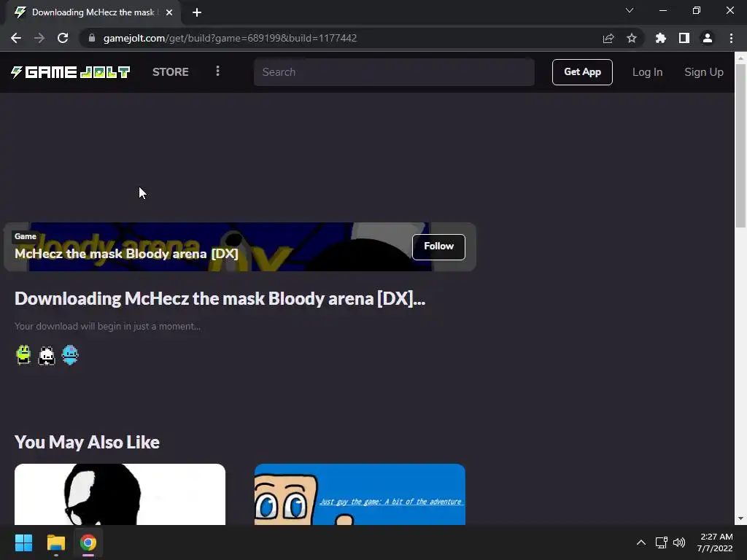The image size is (747, 560).
Task: Open the clock showing 2:27 AM
Action: tap(715, 542)
